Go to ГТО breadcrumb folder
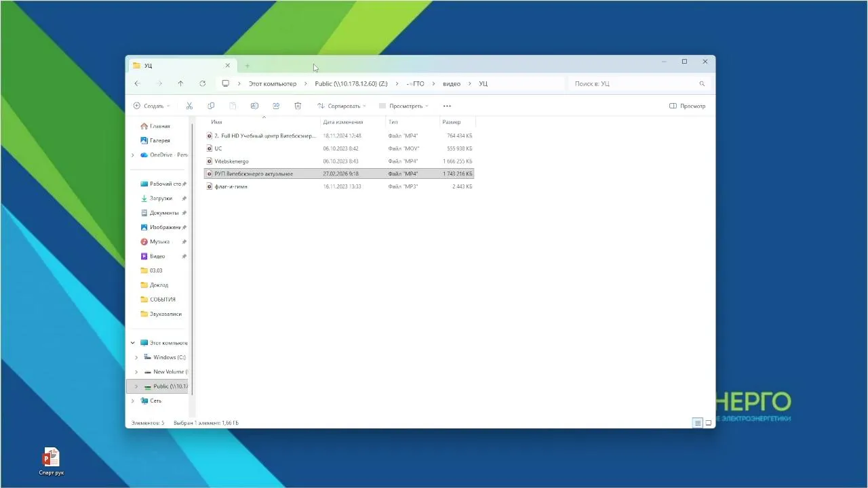 pos(415,83)
